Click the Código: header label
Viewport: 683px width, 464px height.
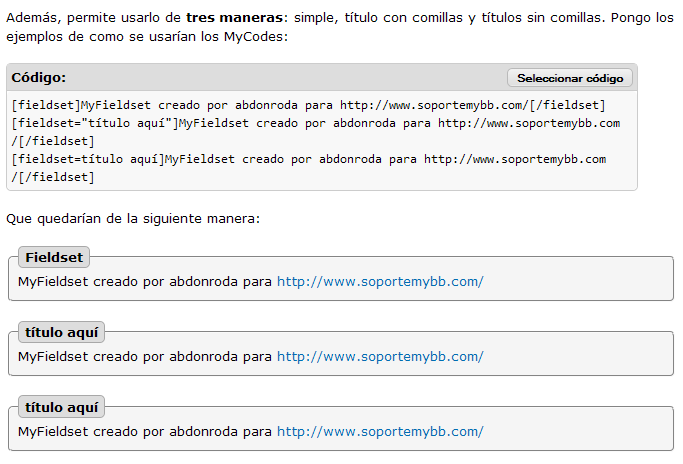tap(39, 78)
